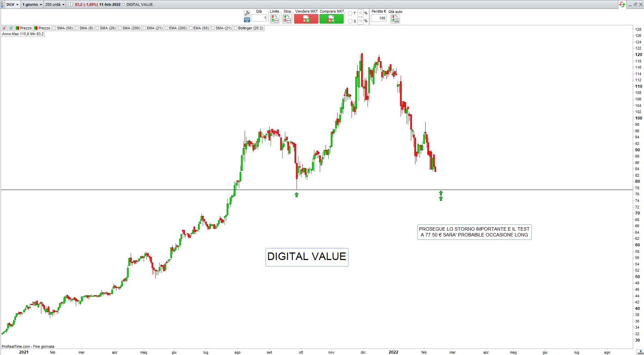This screenshot has width=644, height=355.
Task: Click the 100 price axis label
Action: (638, 118)
